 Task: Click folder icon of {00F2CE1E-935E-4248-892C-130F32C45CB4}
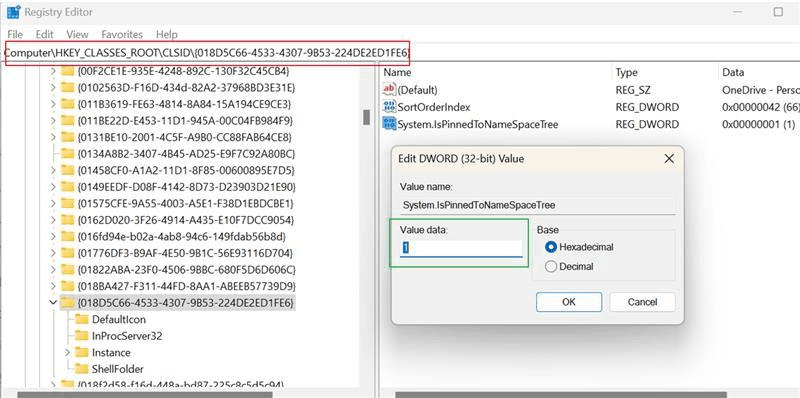(67, 71)
